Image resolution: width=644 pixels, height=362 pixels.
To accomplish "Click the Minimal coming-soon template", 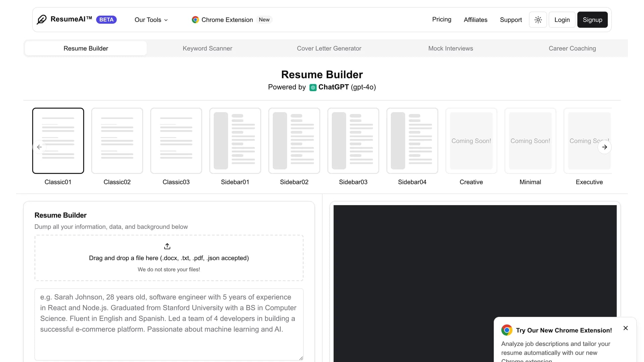I will click(530, 141).
